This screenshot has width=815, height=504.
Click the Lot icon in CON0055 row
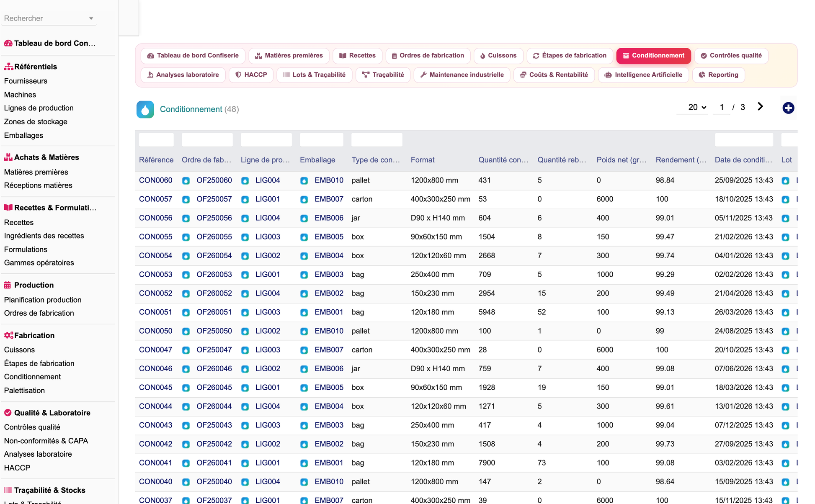pos(786,237)
